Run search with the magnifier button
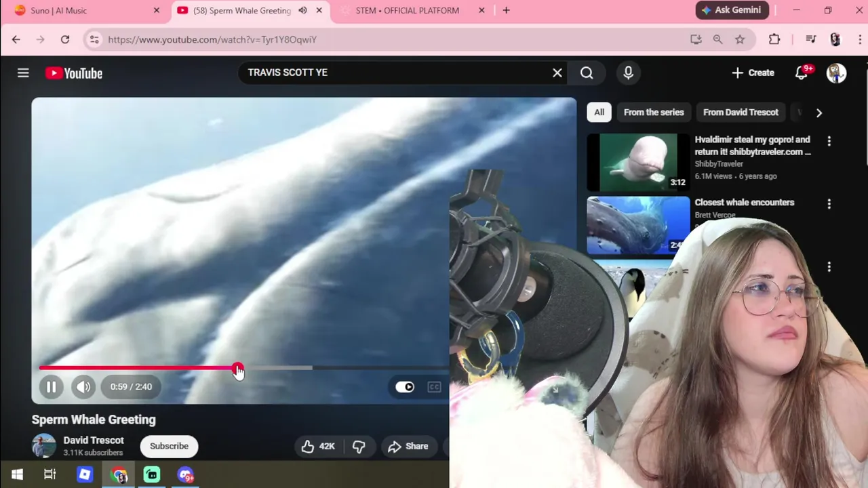 click(587, 73)
